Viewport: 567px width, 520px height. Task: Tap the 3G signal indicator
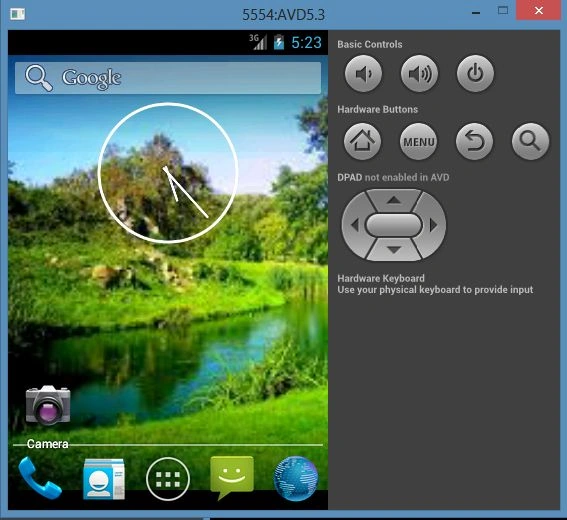tap(258, 42)
